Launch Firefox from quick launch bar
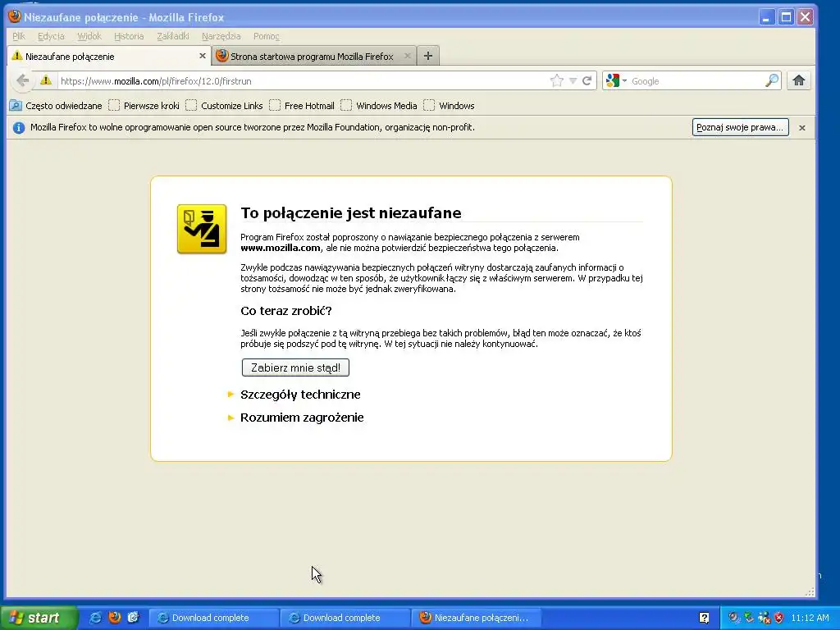Screen dimensions: 840x630 [x=115, y=618]
